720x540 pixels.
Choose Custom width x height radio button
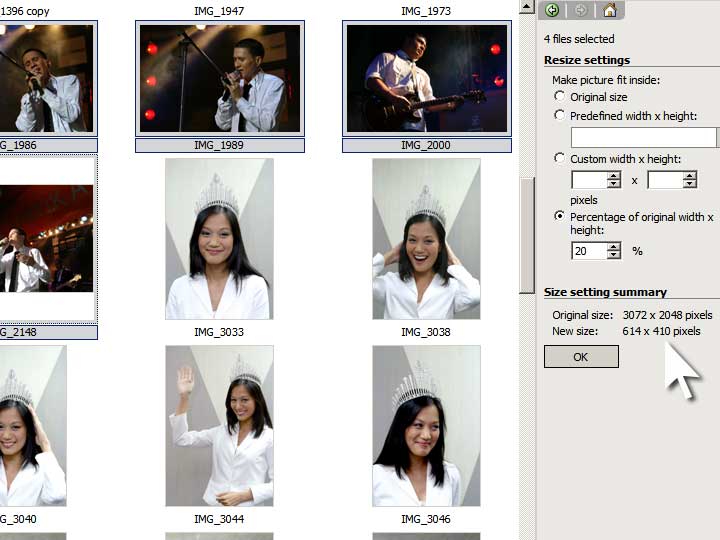(559, 158)
